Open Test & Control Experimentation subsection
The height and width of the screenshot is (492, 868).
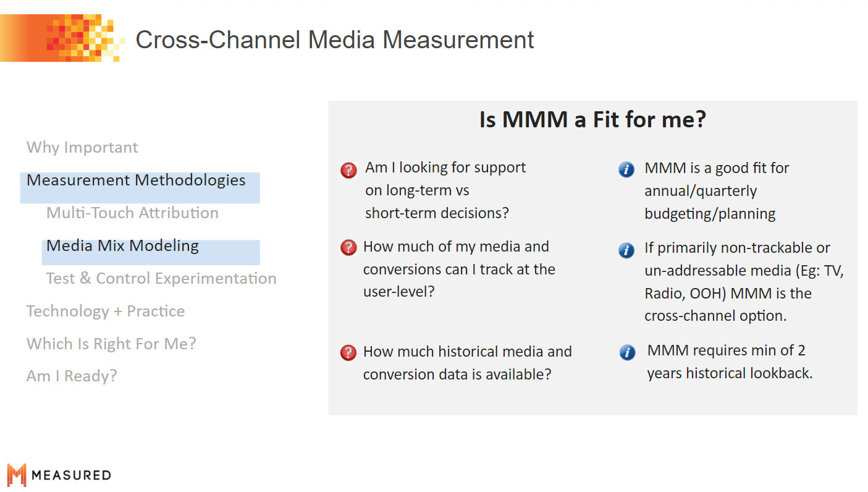pos(161,279)
